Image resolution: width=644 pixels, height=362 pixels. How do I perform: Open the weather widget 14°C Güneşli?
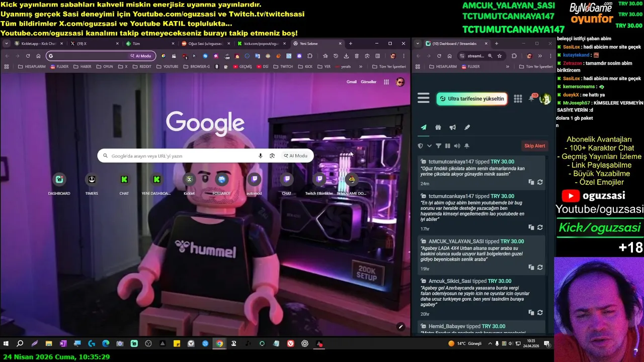465,344
